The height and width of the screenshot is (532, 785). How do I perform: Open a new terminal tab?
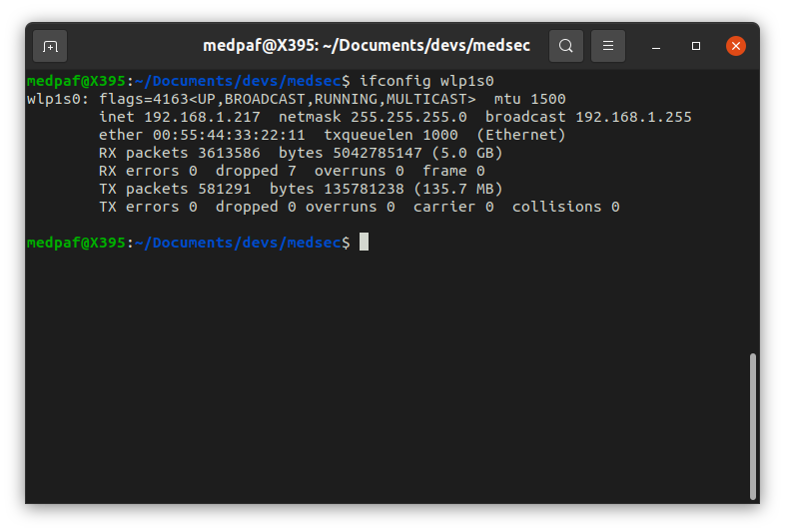click(50, 46)
